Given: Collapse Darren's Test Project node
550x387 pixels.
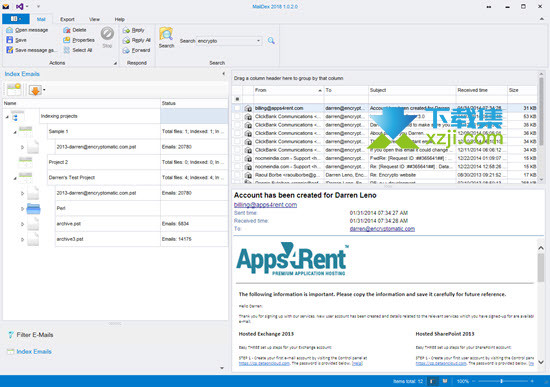Looking at the screenshot, I should (x=15, y=178).
